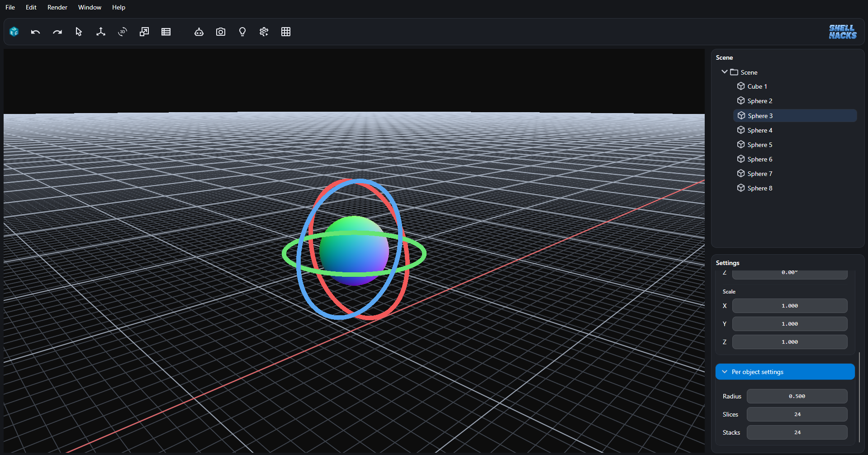Click the undo icon

tap(35, 32)
